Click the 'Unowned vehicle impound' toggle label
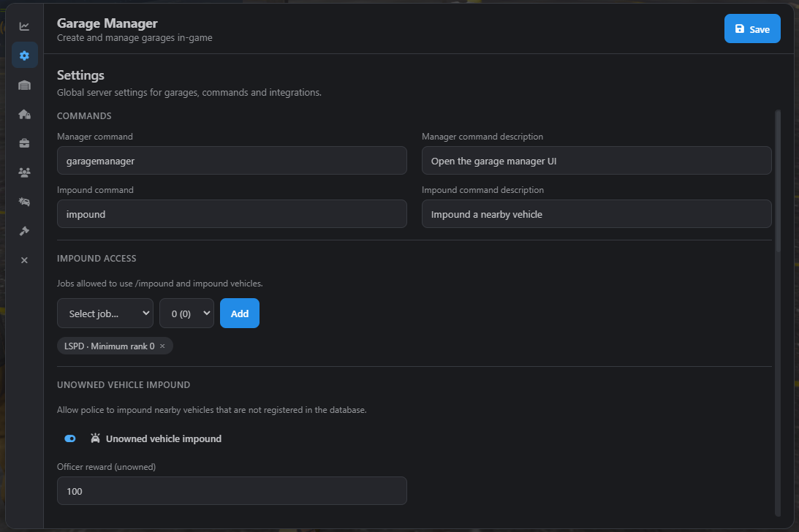The height and width of the screenshot is (532, 799). [x=164, y=438]
